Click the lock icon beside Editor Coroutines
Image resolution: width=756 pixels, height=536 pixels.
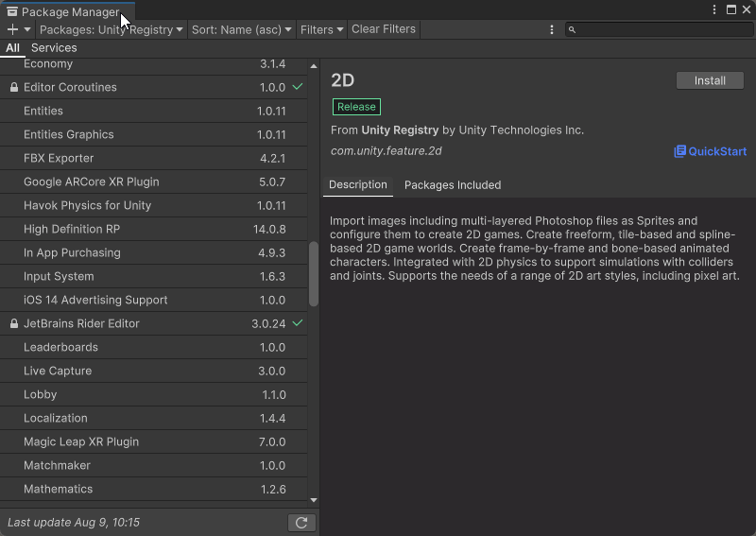click(14, 87)
